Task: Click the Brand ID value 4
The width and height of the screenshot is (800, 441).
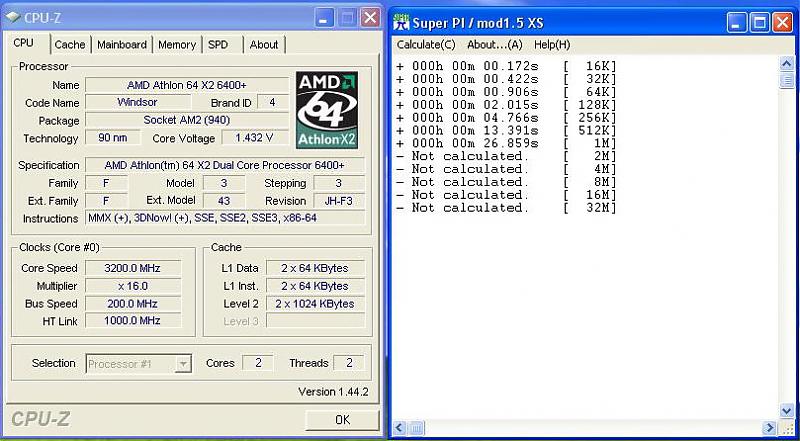Action: pyautogui.click(x=272, y=102)
